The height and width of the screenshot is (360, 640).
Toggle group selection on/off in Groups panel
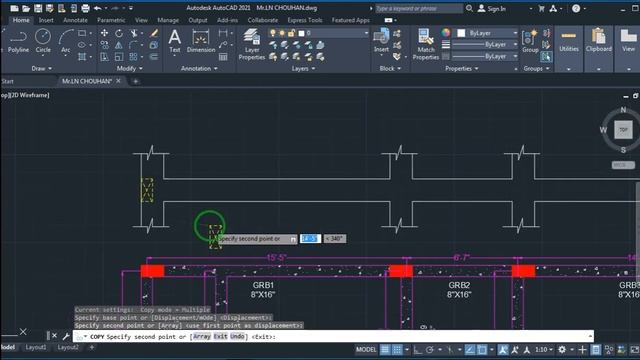[546, 57]
